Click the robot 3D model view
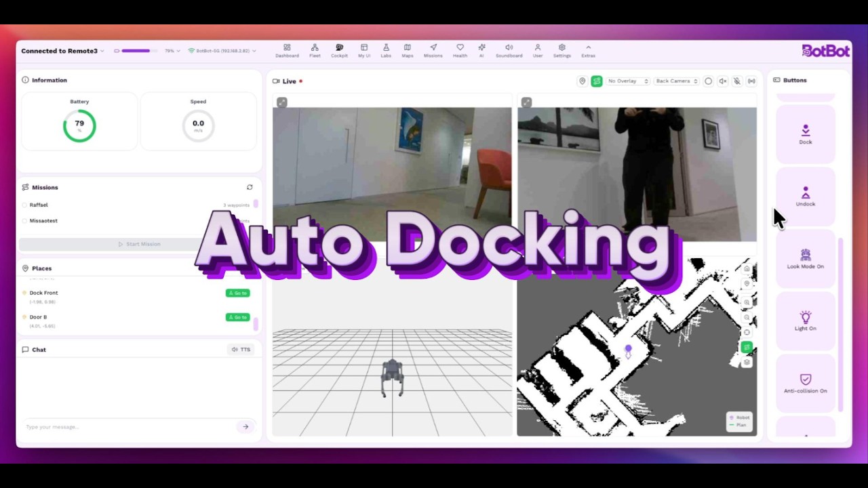868x488 pixels. tap(393, 378)
